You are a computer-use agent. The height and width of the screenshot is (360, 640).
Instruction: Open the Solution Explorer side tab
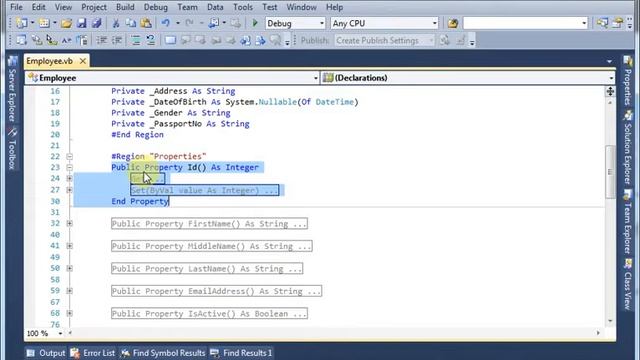point(628,148)
